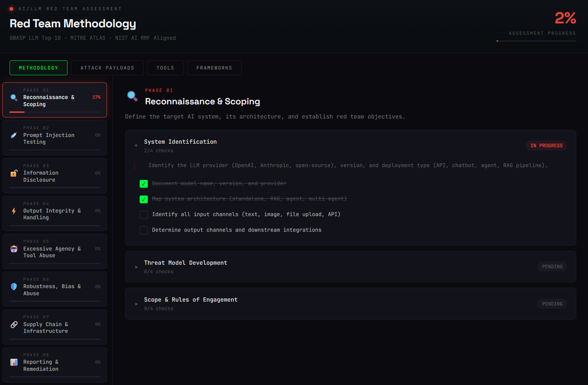The width and height of the screenshot is (588, 385).
Task: Select the Tools tab button
Action: [x=165, y=67]
